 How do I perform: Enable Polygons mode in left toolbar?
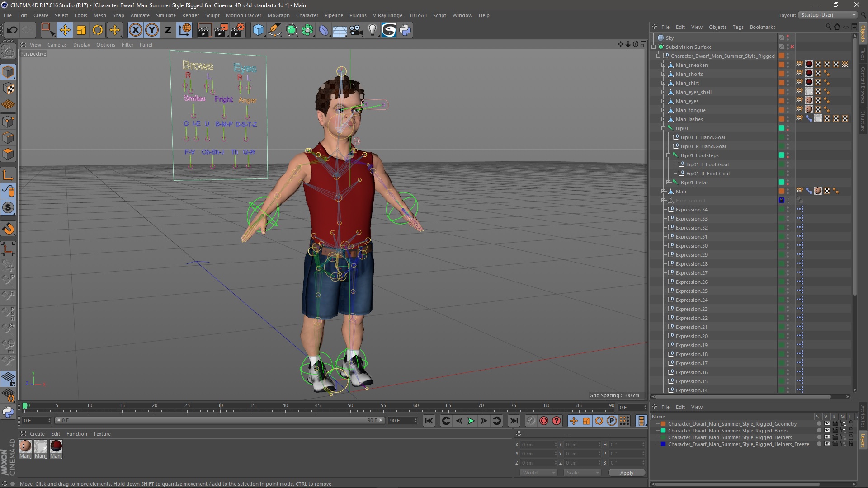coord(8,155)
